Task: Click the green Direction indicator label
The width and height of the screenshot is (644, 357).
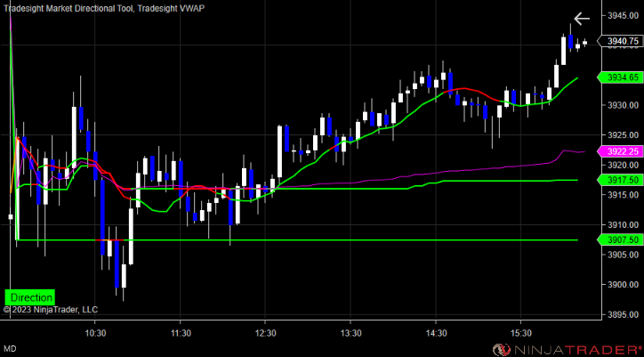Action: tap(29, 297)
